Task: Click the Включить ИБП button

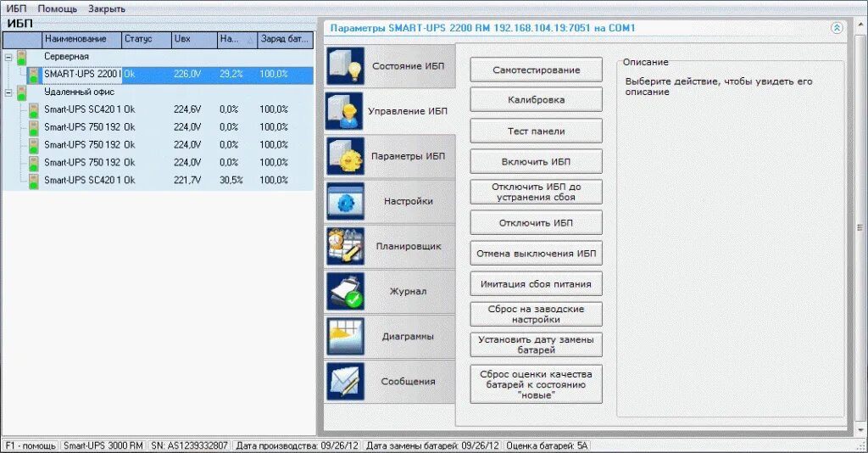Action: pyautogui.click(x=536, y=162)
